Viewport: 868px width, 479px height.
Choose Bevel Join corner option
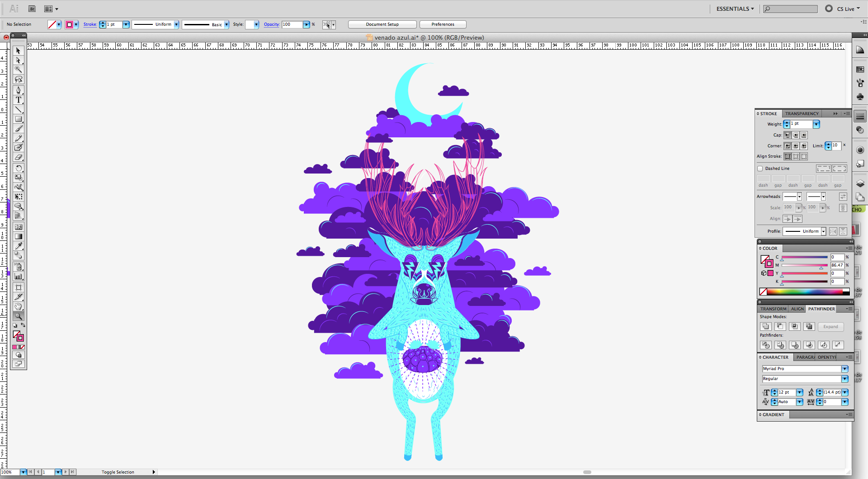(x=803, y=146)
